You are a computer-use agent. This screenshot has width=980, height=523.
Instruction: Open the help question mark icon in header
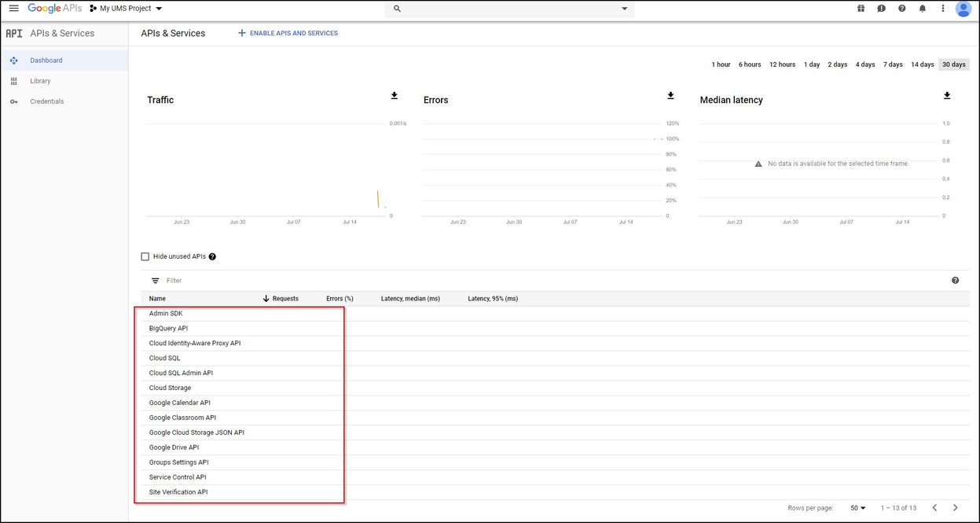click(901, 9)
